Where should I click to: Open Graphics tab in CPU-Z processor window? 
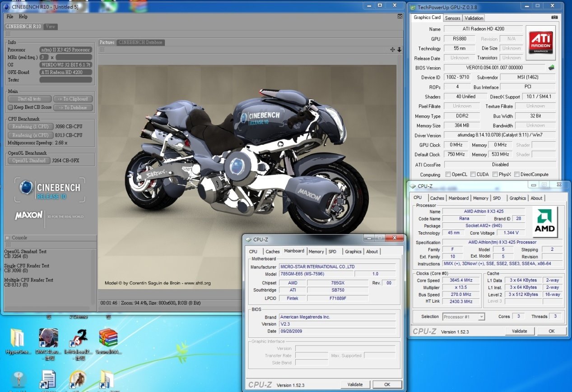pos(517,198)
